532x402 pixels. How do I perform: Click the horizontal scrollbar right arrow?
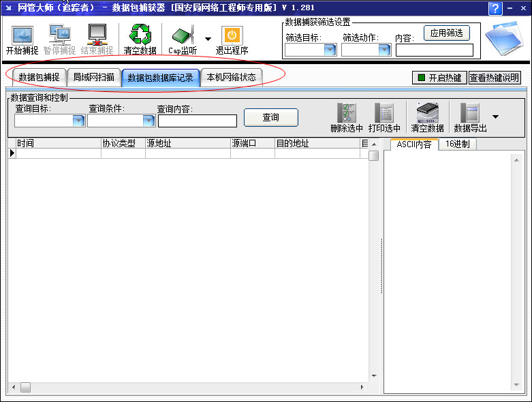[362, 387]
